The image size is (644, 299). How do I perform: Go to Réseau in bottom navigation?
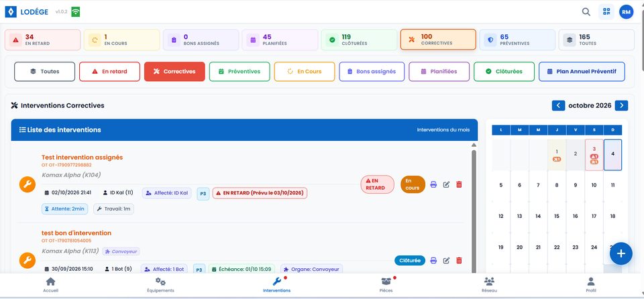click(x=489, y=285)
